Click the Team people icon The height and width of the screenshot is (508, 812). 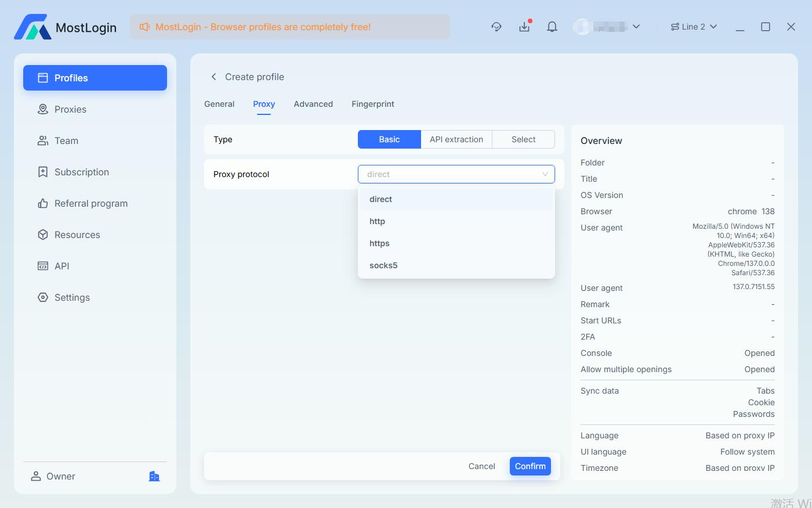coord(43,140)
